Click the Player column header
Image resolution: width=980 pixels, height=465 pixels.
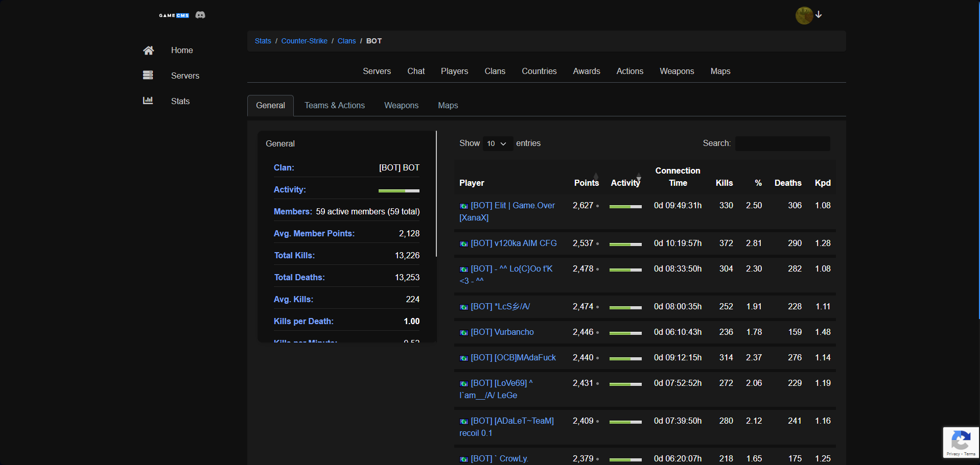472,183
